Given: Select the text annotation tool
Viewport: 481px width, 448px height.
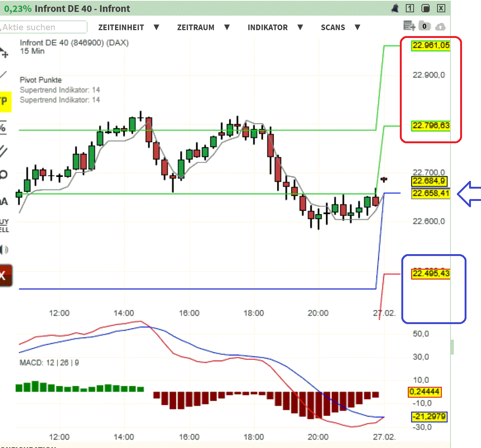Looking at the screenshot, I should [x=4, y=201].
